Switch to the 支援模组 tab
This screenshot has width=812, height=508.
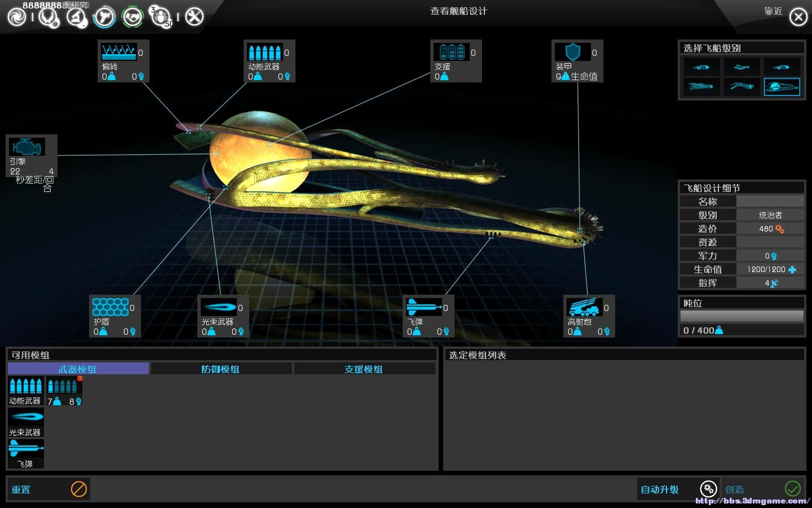pos(364,369)
